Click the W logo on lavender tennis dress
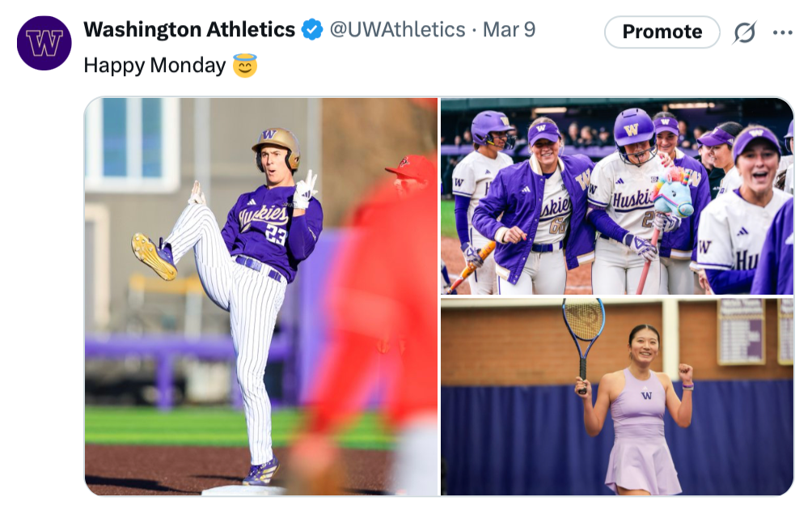 point(645,395)
